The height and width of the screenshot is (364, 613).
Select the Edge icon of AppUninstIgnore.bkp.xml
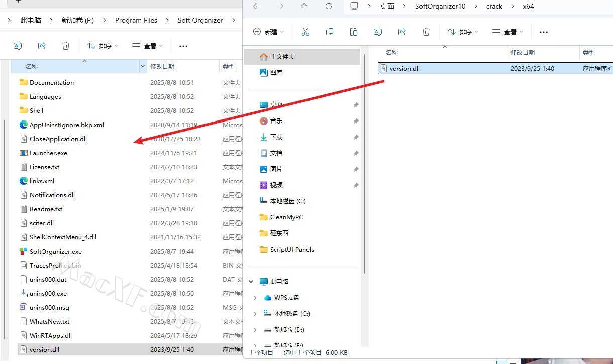click(24, 125)
